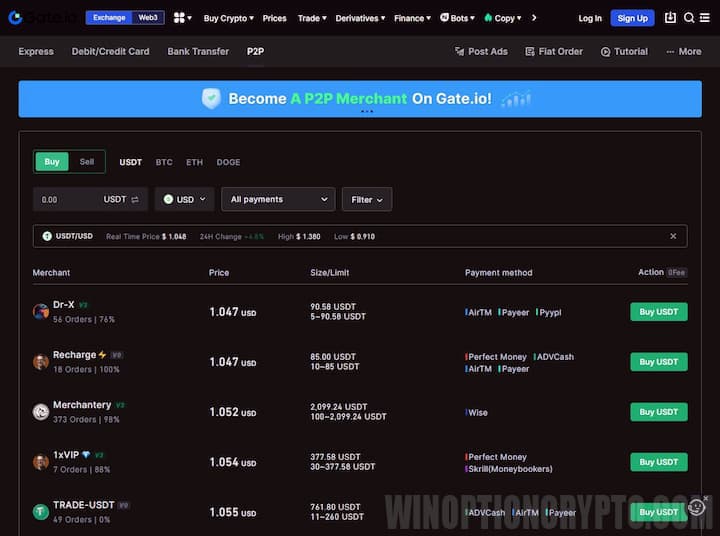720x536 pixels.
Task: Click the Sign Up button
Action: [x=632, y=18]
